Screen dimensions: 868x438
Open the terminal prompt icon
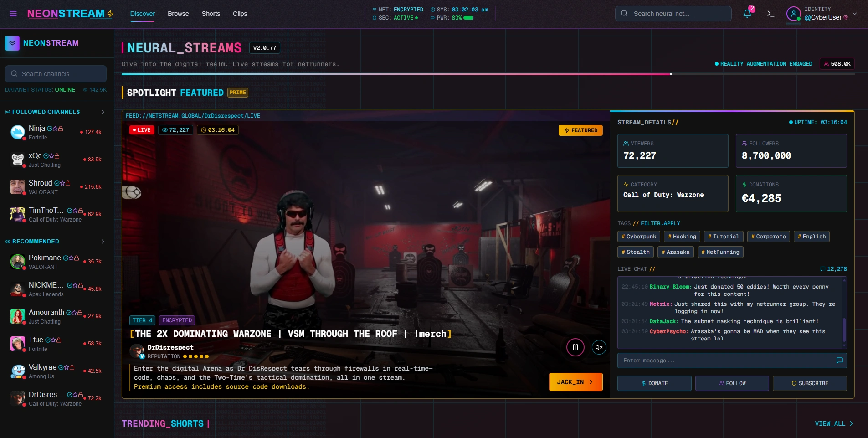tap(770, 14)
